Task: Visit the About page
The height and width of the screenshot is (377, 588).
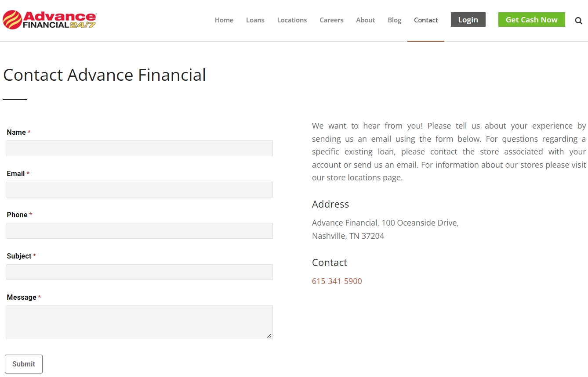Action: 365,20
